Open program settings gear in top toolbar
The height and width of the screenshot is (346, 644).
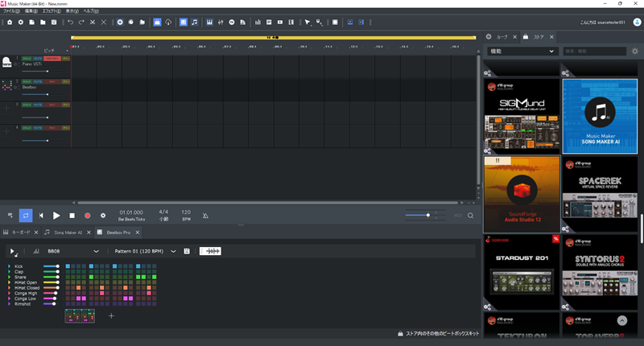click(x=21, y=23)
